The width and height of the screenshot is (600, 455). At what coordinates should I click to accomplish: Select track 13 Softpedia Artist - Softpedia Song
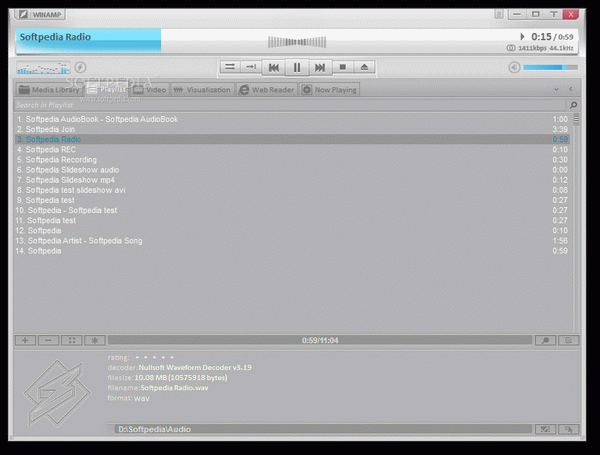click(x=292, y=241)
